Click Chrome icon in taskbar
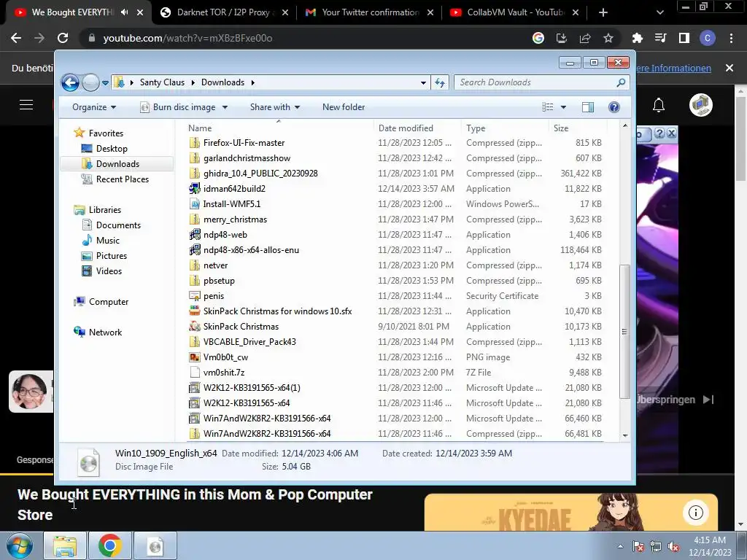Image resolution: width=747 pixels, height=560 pixels. (x=110, y=545)
